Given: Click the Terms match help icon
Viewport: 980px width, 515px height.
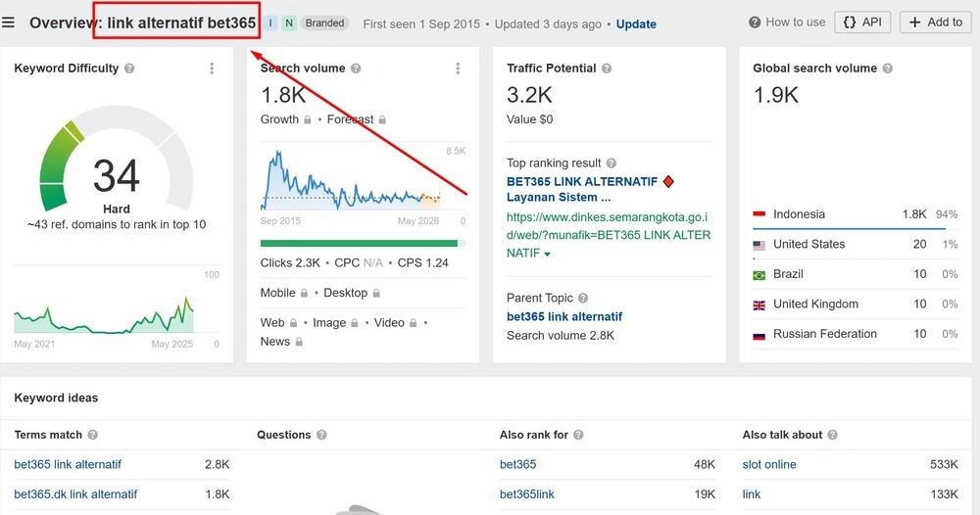Looking at the screenshot, I should (92, 435).
